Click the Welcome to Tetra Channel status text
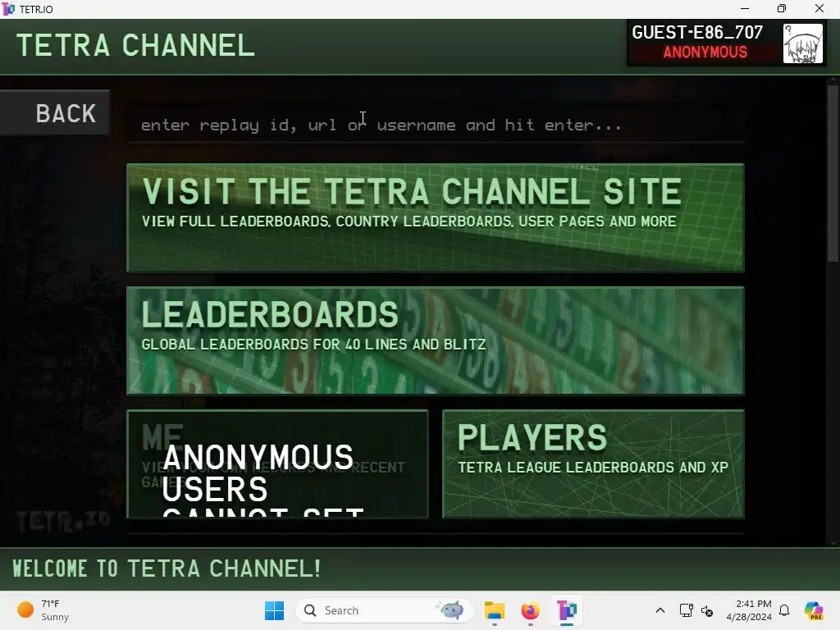The image size is (840, 630). click(x=167, y=569)
